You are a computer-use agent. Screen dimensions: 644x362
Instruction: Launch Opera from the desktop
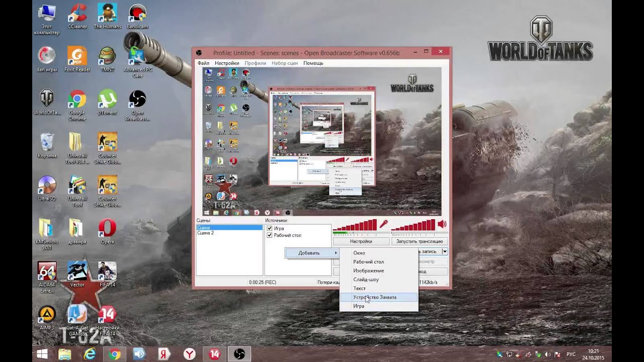(107, 231)
